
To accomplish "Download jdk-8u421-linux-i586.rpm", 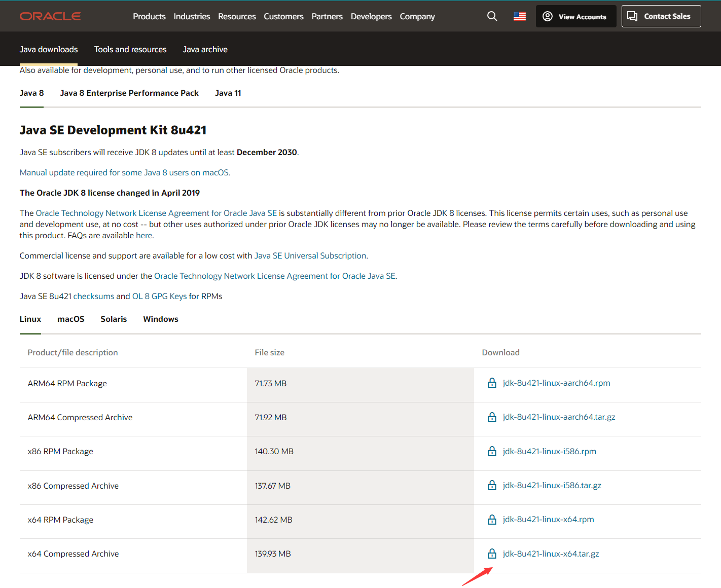I will pyautogui.click(x=549, y=451).
